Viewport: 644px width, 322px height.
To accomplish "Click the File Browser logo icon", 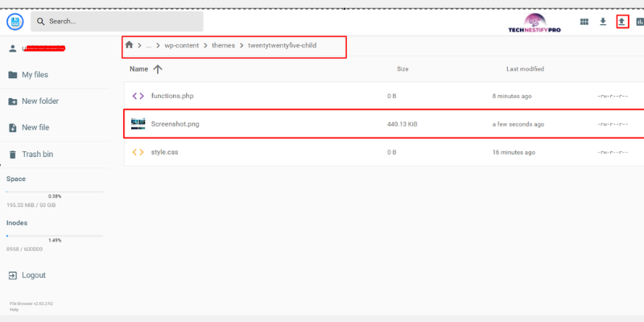I will click(14, 22).
